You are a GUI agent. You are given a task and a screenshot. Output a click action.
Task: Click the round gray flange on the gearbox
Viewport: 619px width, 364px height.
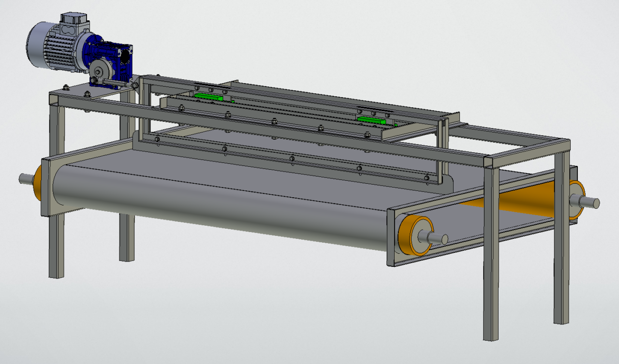(x=100, y=73)
